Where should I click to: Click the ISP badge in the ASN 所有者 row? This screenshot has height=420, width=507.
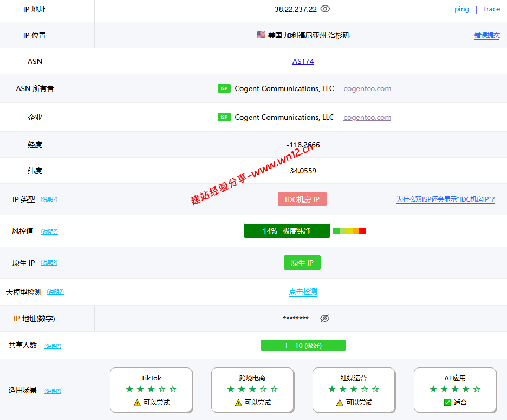[x=224, y=88]
